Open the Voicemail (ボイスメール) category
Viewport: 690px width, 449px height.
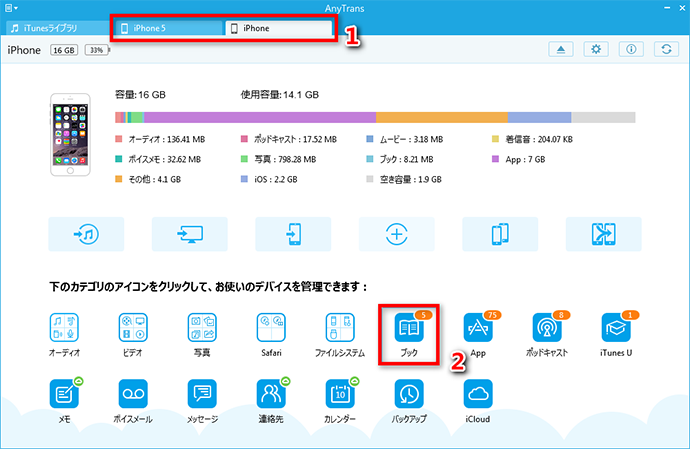coord(133,394)
